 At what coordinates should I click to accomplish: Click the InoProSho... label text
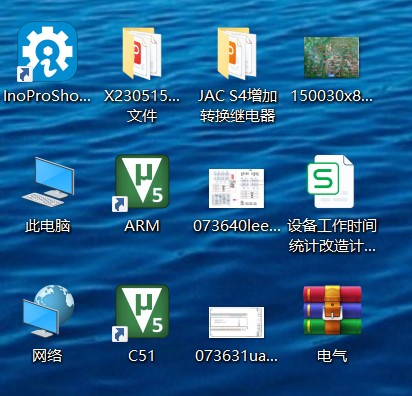(x=47, y=96)
